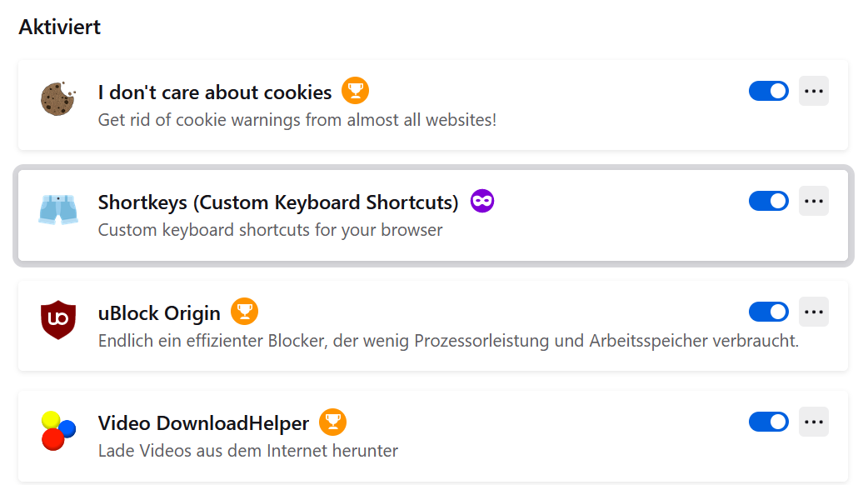The height and width of the screenshot is (485, 868).
Task: Expand the uBlock Origin options menu
Action: (x=814, y=312)
